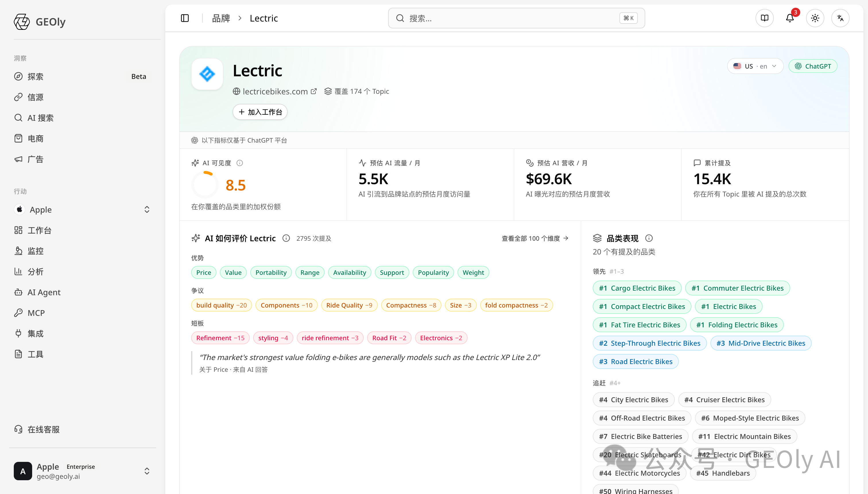Open #6 Moped-Style Electric Bikes category

pos(750,418)
